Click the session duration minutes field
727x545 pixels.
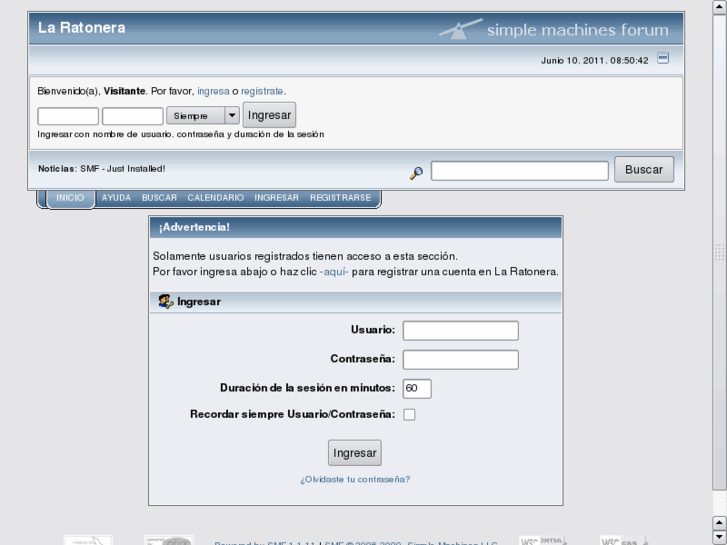417,389
